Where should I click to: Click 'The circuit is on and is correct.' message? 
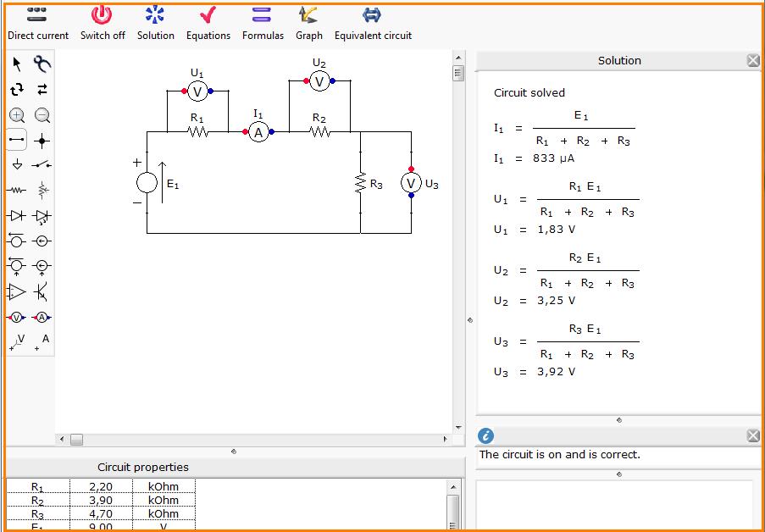pos(560,454)
